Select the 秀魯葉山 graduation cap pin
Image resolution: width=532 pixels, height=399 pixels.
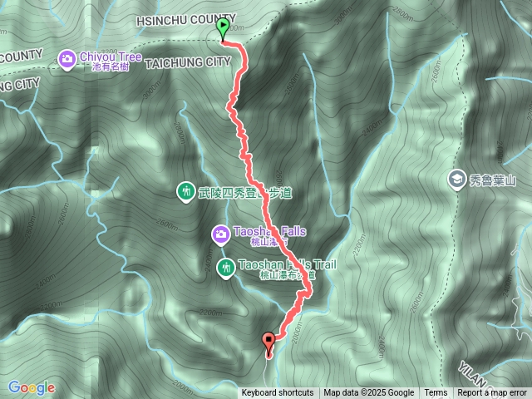point(456,180)
